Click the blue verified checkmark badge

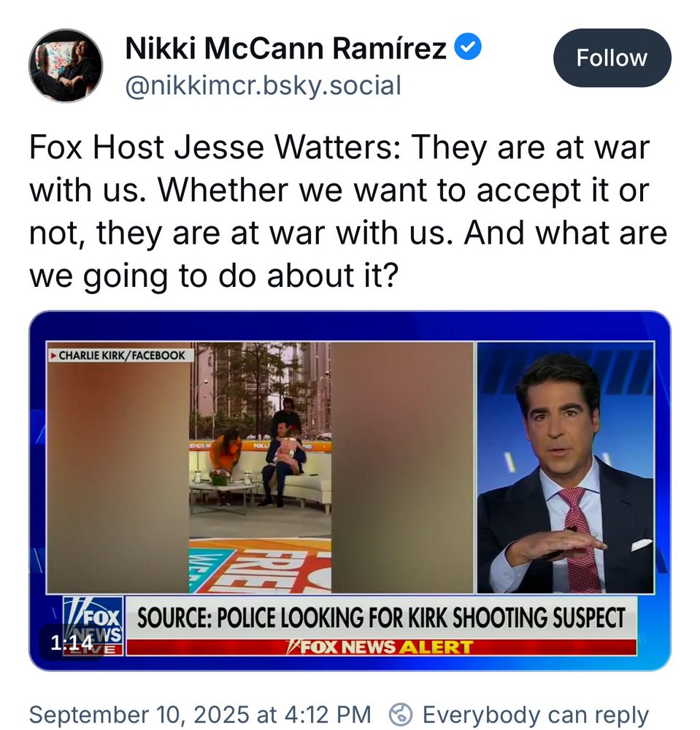468,47
